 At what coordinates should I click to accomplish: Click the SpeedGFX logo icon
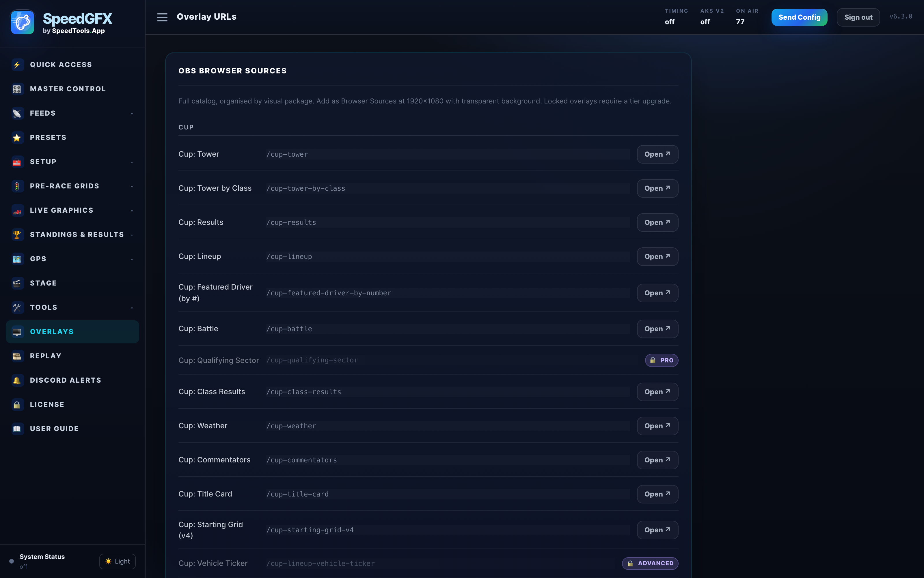(x=22, y=22)
